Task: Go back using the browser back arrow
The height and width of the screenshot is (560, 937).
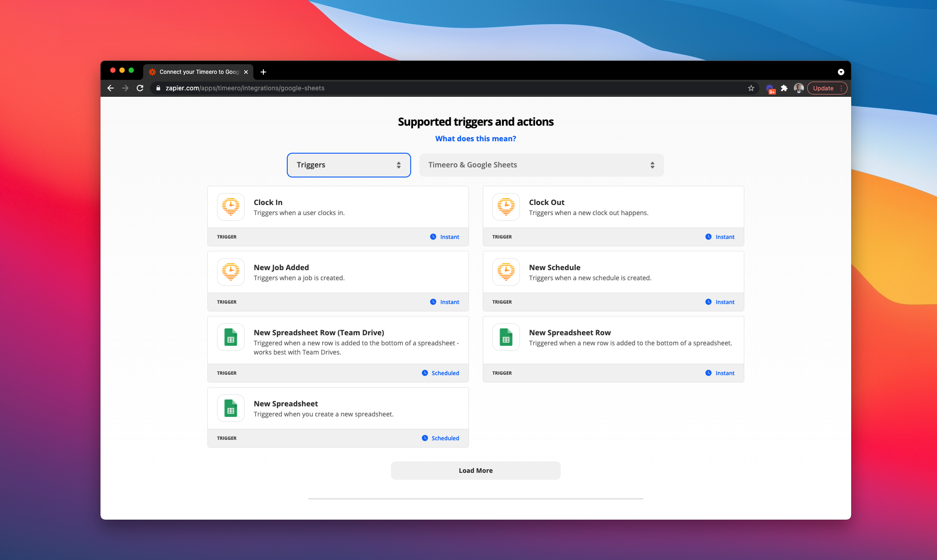Action: pyautogui.click(x=111, y=88)
